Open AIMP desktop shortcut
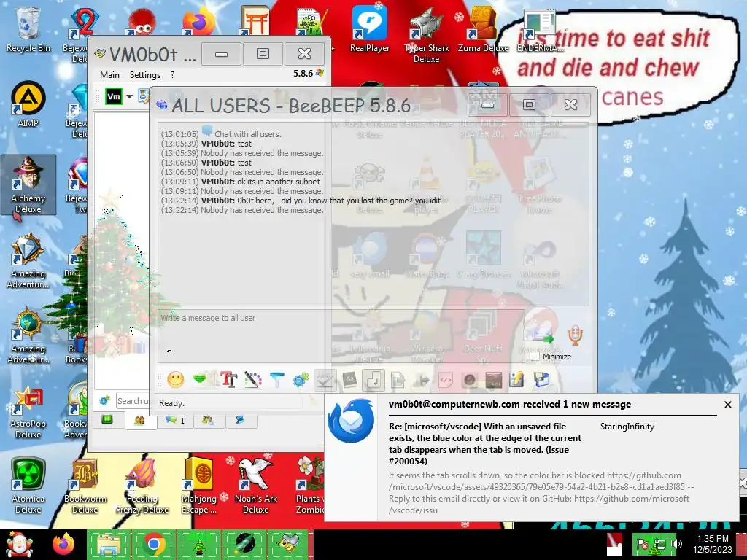The height and width of the screenshot is (560, 747). pos(28,105)
